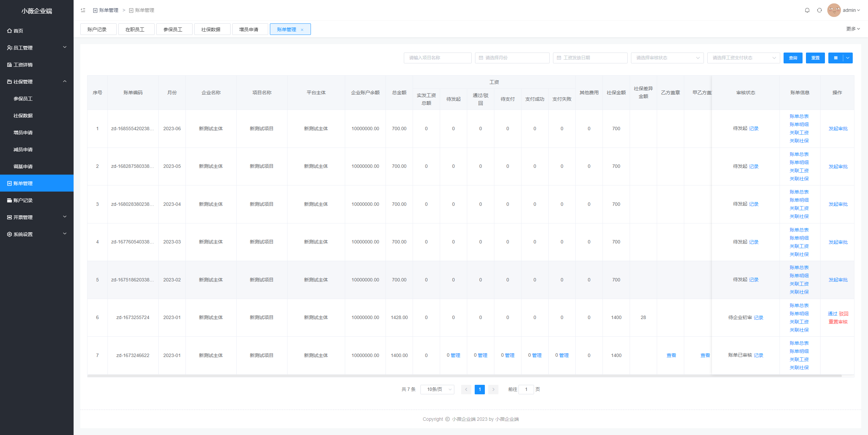The height and width of the screenshot is (435, 868).
Task: Open 增员申请 in the sidebar submenu
Action: pos(37,132)
